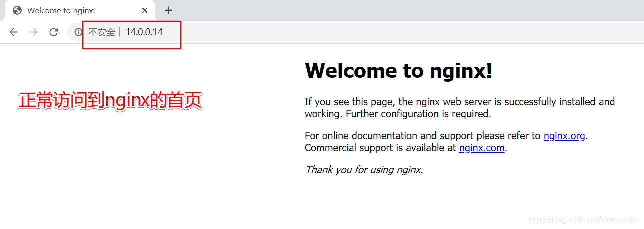Select the Welcome to nginx! tab
The width and height of the screenshot is (644, 229).
(x=80, y=10)
